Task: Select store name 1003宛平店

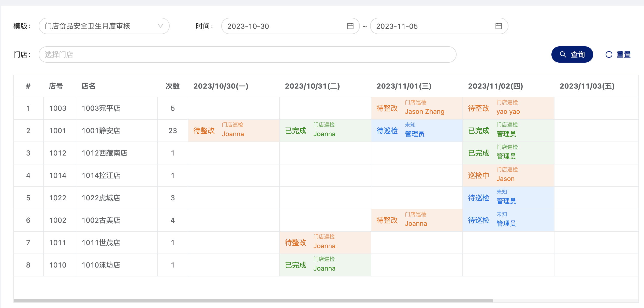Action: [x=101, y=108]
